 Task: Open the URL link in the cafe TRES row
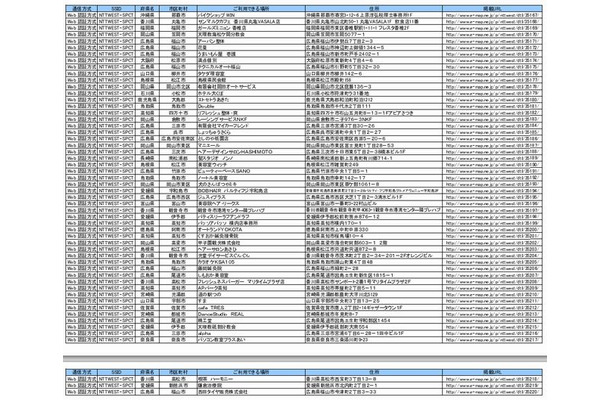point(493,308)
